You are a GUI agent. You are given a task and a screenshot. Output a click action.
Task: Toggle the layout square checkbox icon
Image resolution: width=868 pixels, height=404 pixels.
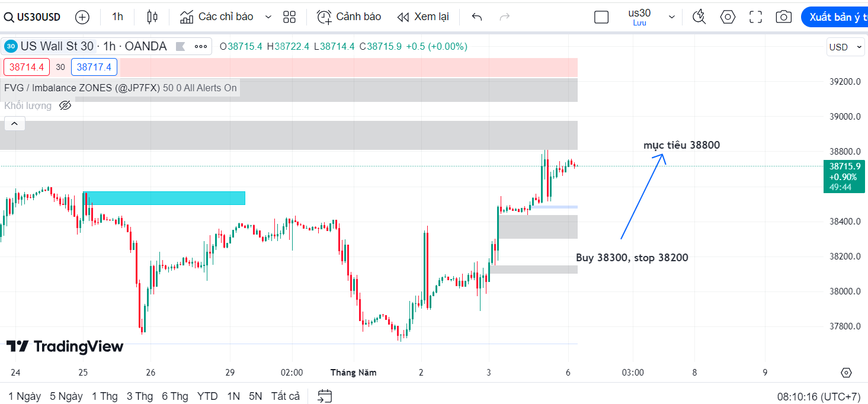601,17
